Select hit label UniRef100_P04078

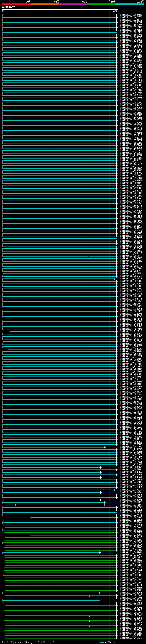(x=131, y=138)
